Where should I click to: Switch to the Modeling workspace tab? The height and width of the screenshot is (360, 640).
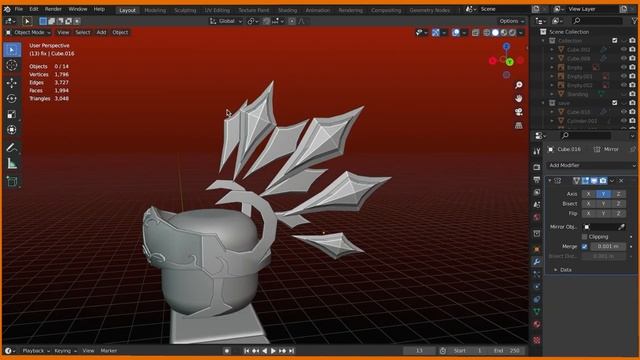click(155, 10)
